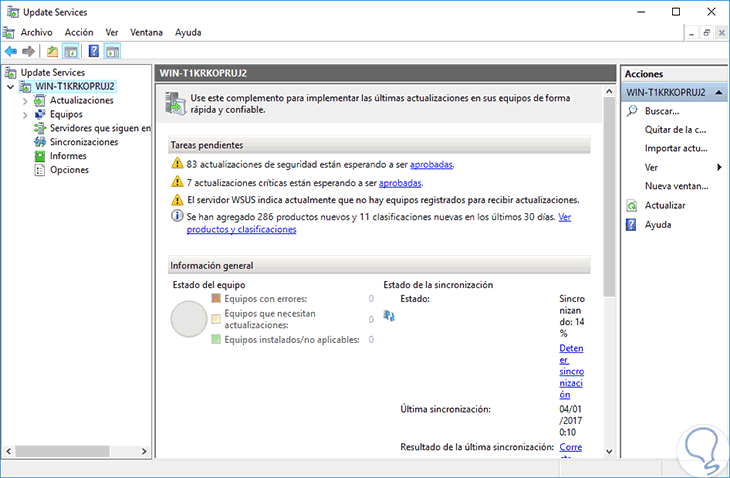This screenshot has width=730, height=478.
Task: Open the Archivo menu
Action: pyautogui.click(x=36, y=32)
